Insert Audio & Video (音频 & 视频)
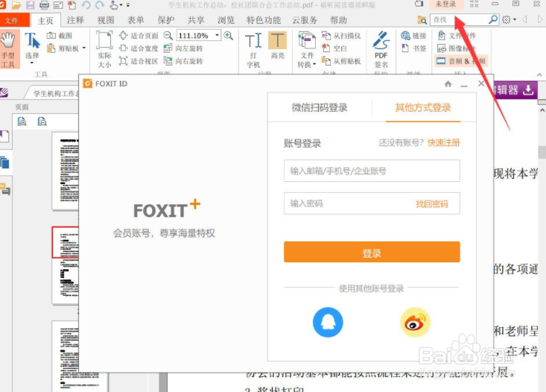The image size is (546, 392). tap(461, 61)
